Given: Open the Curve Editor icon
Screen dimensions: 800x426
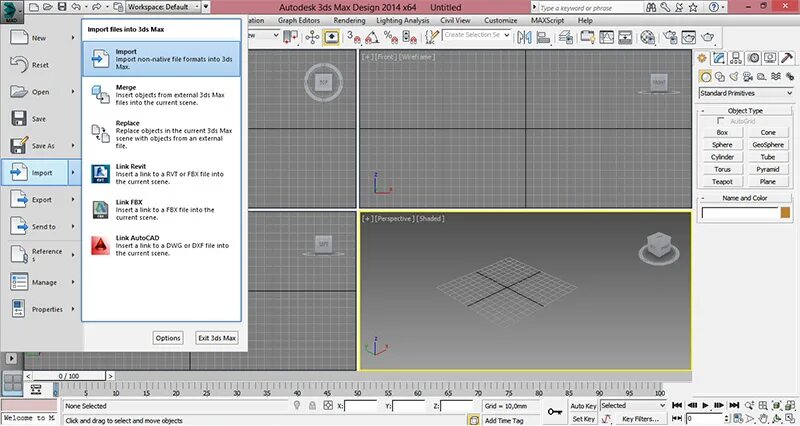Looking at the screenshot, I should [607, 37].
